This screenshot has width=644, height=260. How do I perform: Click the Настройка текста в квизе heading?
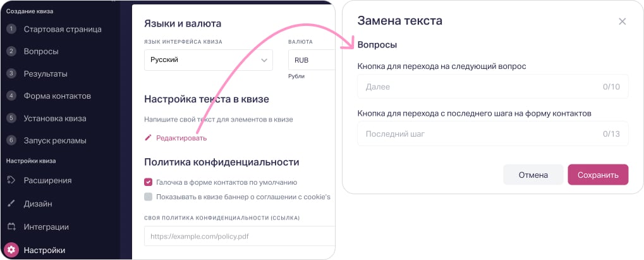[207, 99]
